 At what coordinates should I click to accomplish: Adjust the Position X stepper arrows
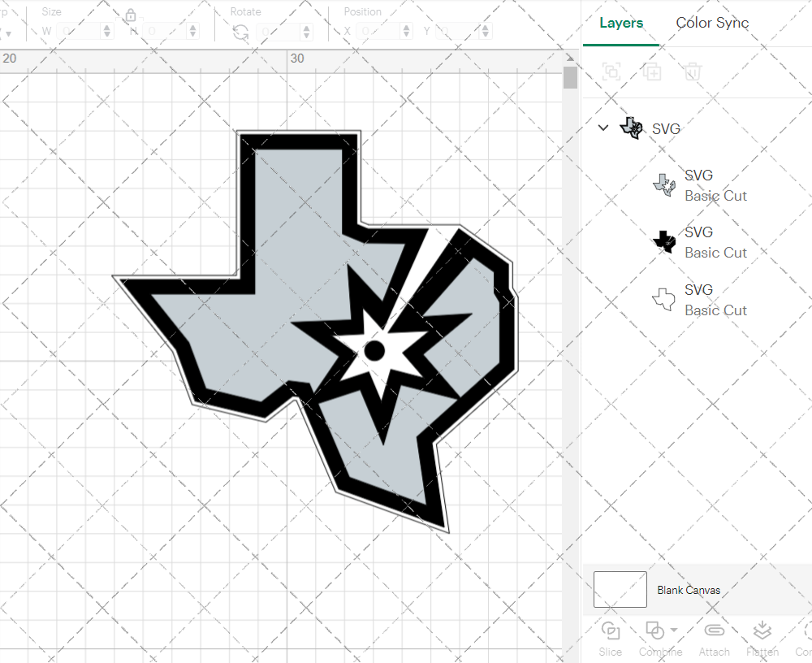pyautogui.click(x=406, y=31)
